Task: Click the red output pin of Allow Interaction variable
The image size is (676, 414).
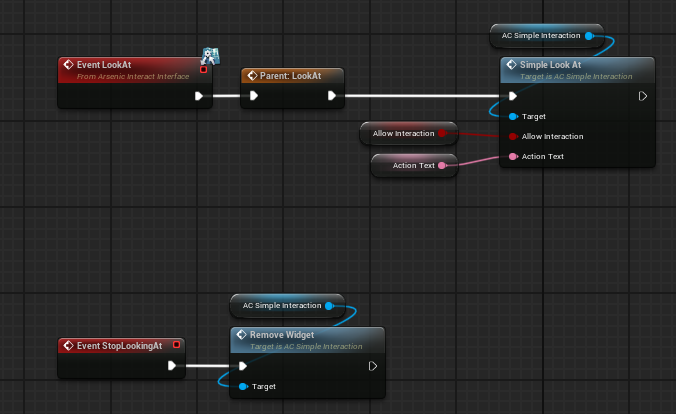Action: pos(442,133)
